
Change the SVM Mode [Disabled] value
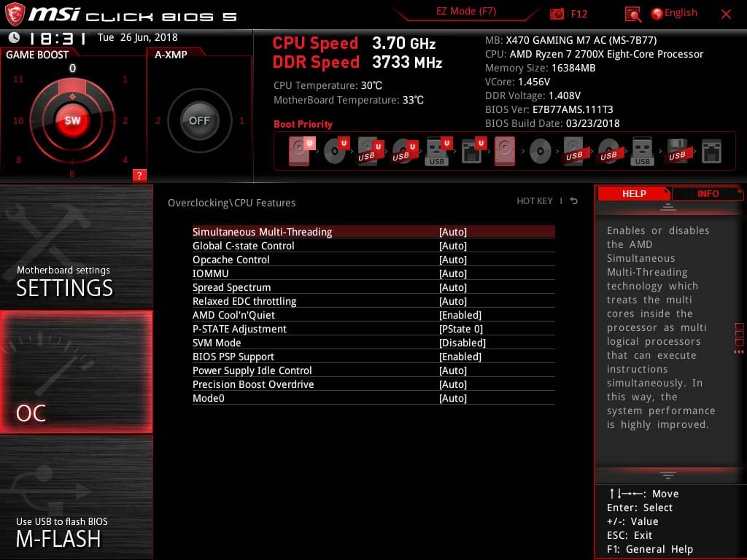tap(462, 343)
